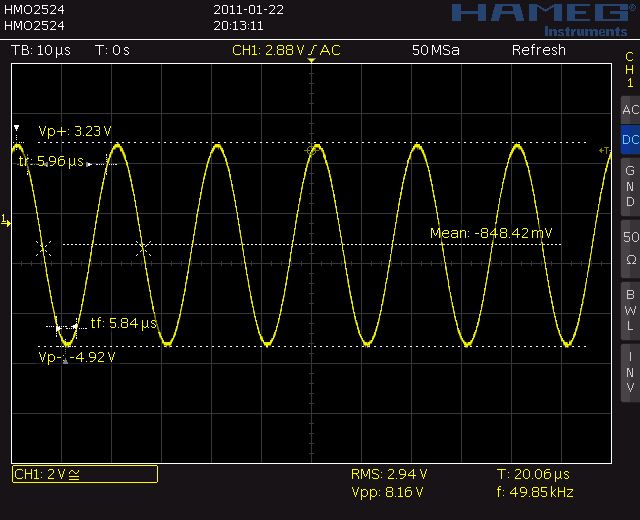The image size is (640, 520).
Task: Click the RMS: 2.94 V readout
Action: pyautogui.click(x=389, y=474)
